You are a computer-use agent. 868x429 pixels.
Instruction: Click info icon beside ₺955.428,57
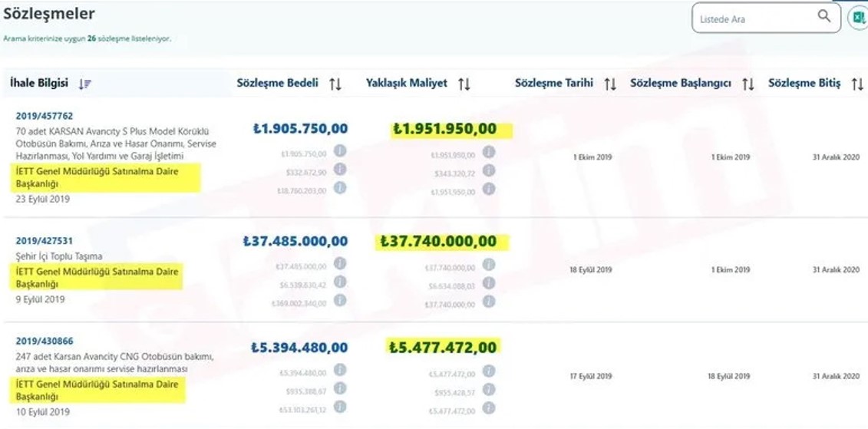pyautogui.click(x=489, y=389)
